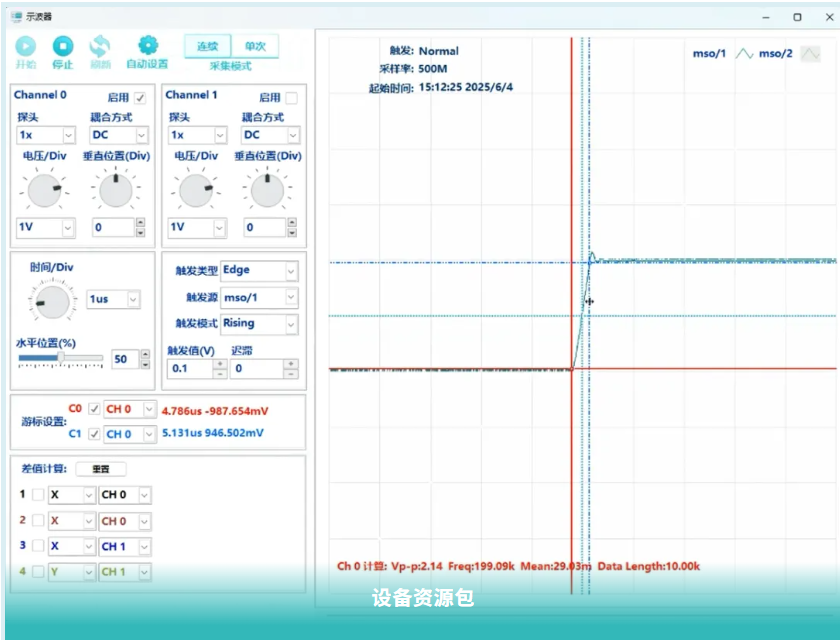The height and width of the screenshot is (640, 840).
Task: Click the mso/2 waveform icon
Action: tap(809, 54)
